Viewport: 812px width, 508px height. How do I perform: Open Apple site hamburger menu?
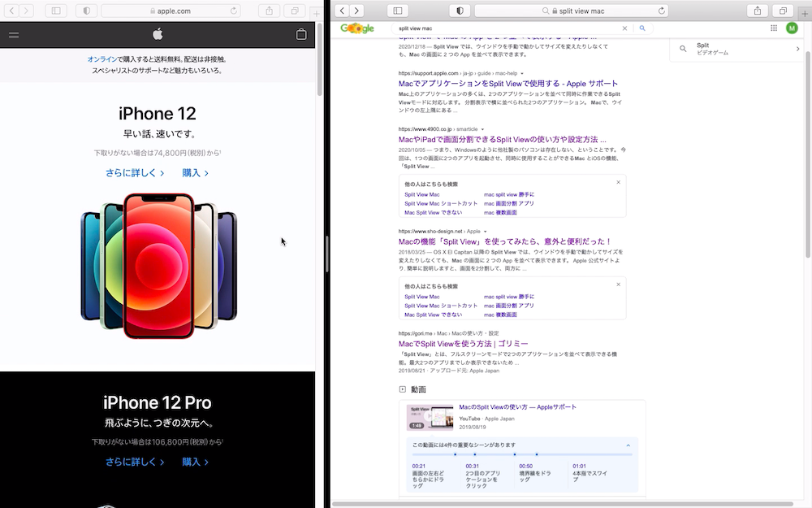14,35
